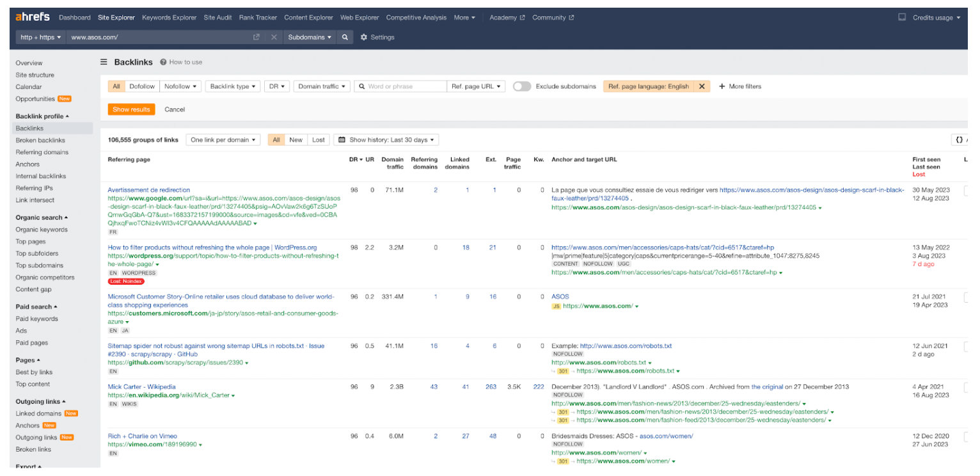Expand the One link per domain dropdown
The height and width of the screenshot is (476, 980).
pyautogui.click(x=223, y=139)
